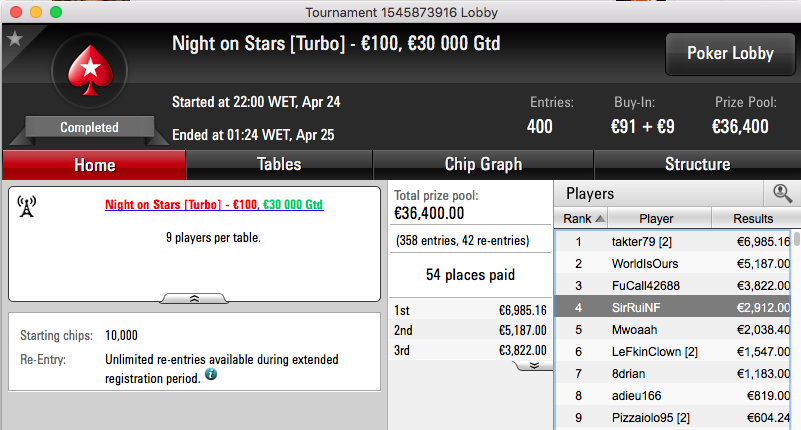Screen dimensions: 801x430
Task: Open the Structure tab
Action: tap(697, 164)
